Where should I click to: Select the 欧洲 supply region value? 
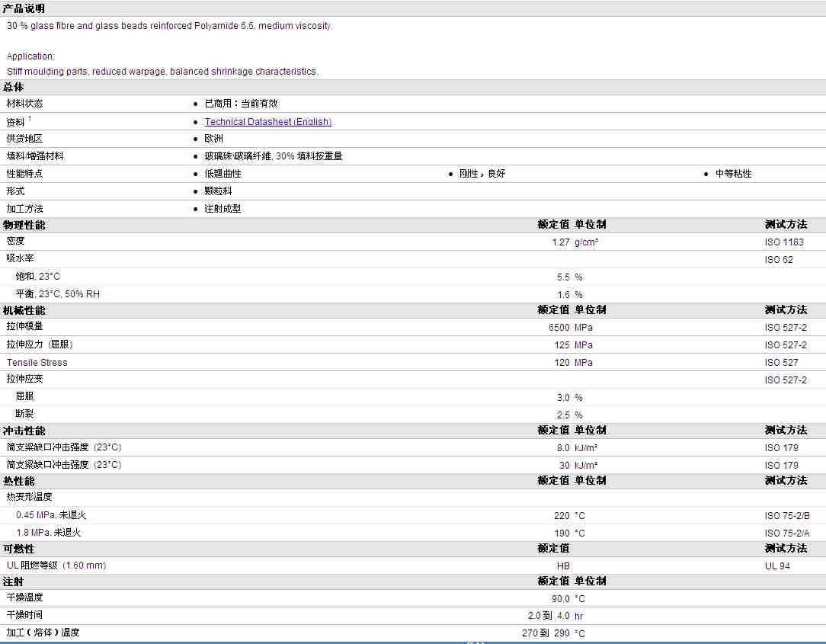[x=213, y=139]
